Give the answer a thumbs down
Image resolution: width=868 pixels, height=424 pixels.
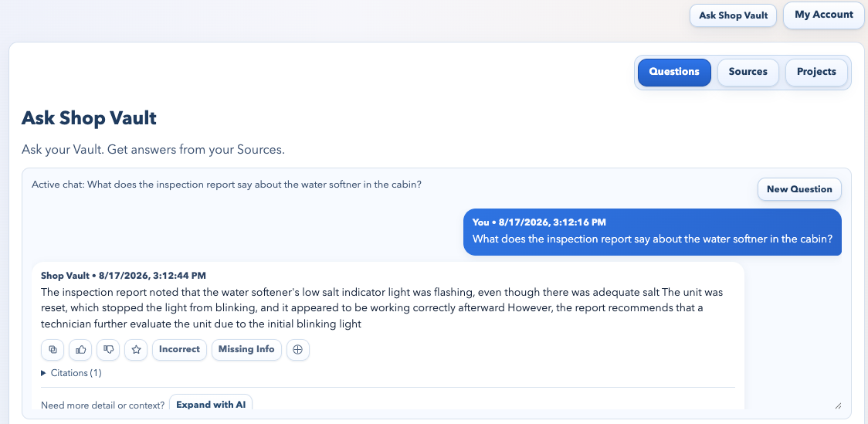coord(108,349)
